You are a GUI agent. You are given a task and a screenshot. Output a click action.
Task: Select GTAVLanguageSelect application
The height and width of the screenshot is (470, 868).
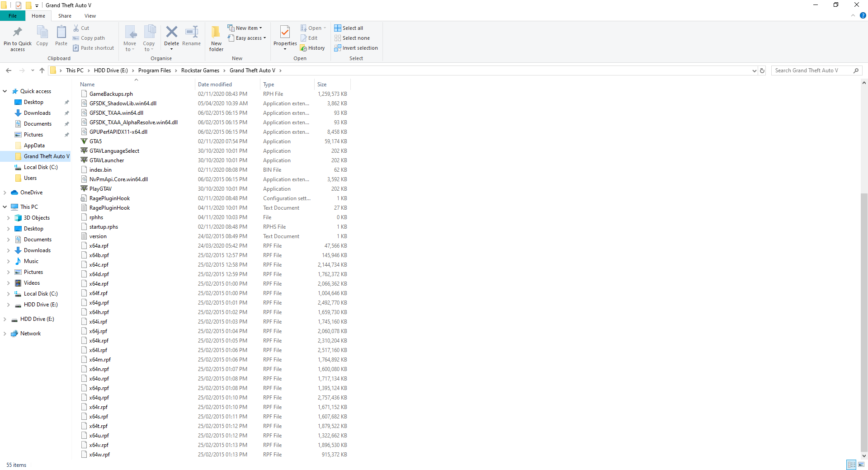114,151
